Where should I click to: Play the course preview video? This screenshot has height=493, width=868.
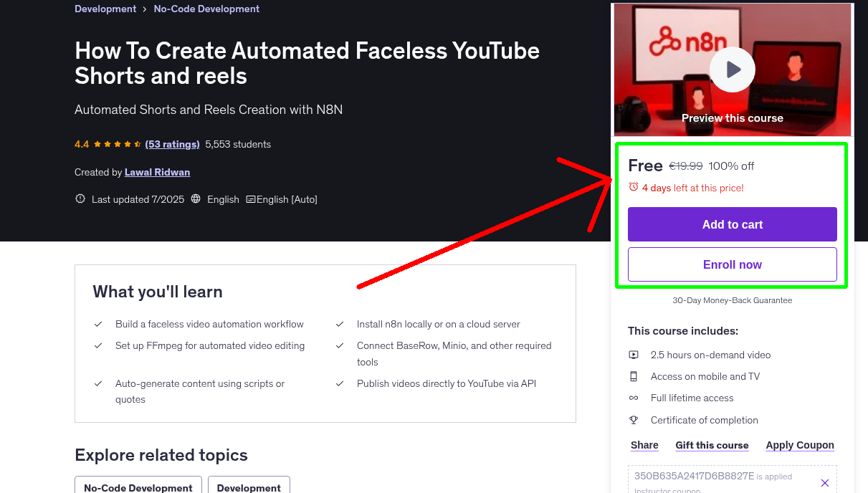733,70
